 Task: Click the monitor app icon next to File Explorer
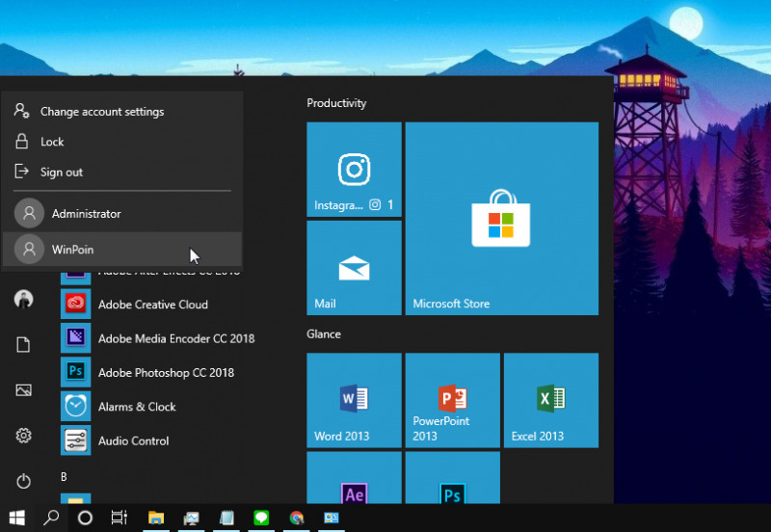click(191, 519)
